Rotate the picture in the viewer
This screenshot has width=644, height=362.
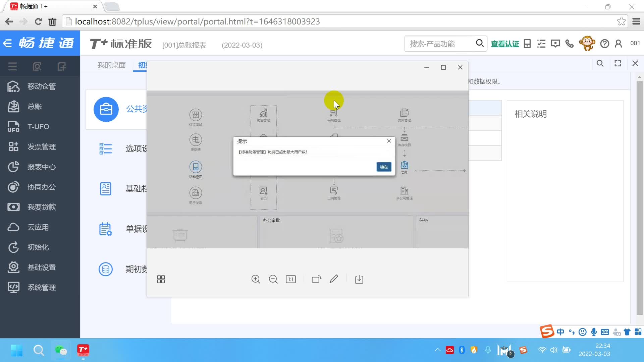(316, 279)
